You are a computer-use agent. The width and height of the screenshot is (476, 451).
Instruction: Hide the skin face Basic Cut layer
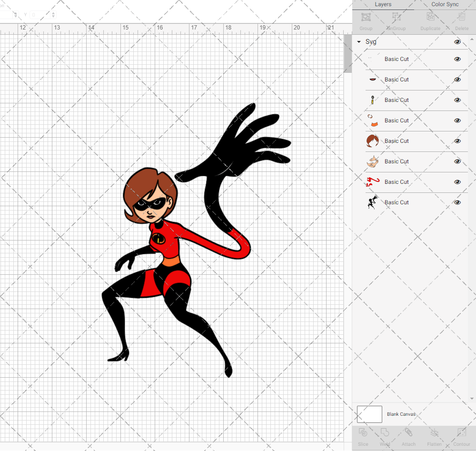tap(457, 161)
